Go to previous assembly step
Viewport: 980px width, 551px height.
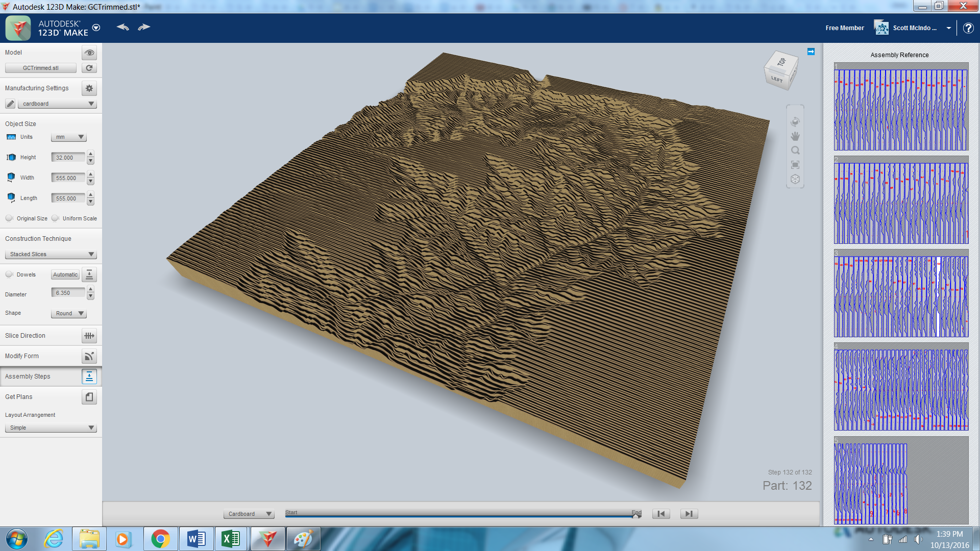coord(661,514)
